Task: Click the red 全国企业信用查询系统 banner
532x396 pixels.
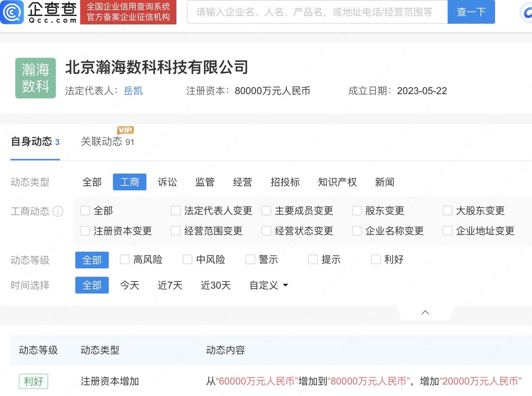Action: pyautogui.click(x=128, y=12)
